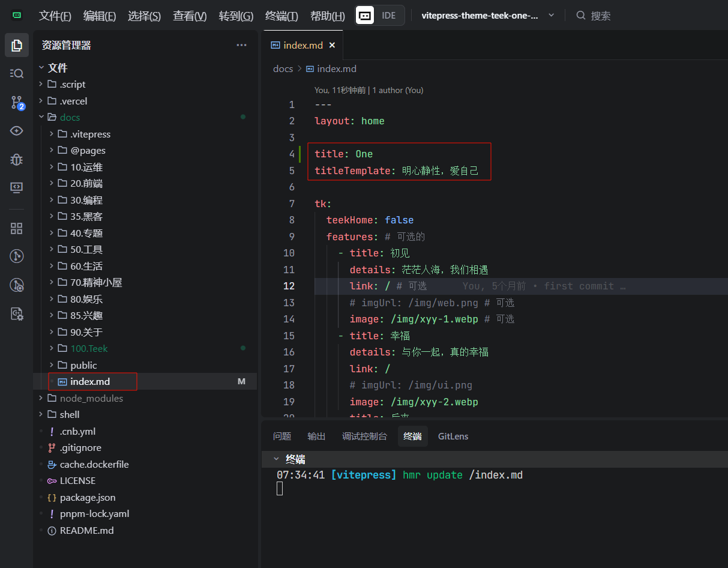Open the eye-shaped watch view icon
Image resolution: width=728 pixels, height=568 pixels.
17,131
